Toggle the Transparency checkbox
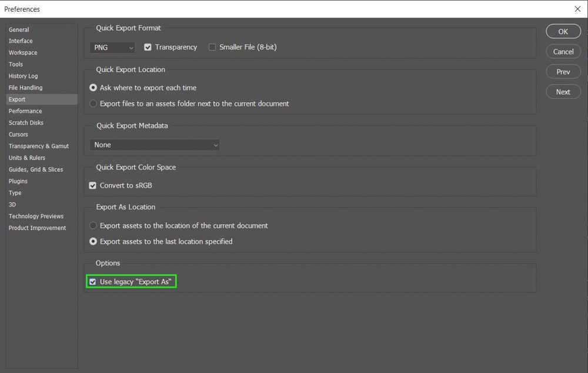588x373 pixels. coord(148,47)
